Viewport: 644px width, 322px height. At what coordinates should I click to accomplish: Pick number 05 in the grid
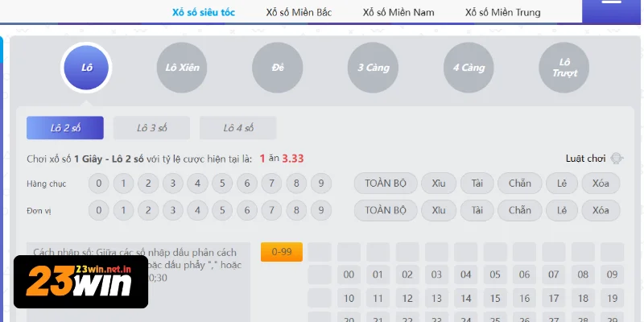[x=495, y=275]
